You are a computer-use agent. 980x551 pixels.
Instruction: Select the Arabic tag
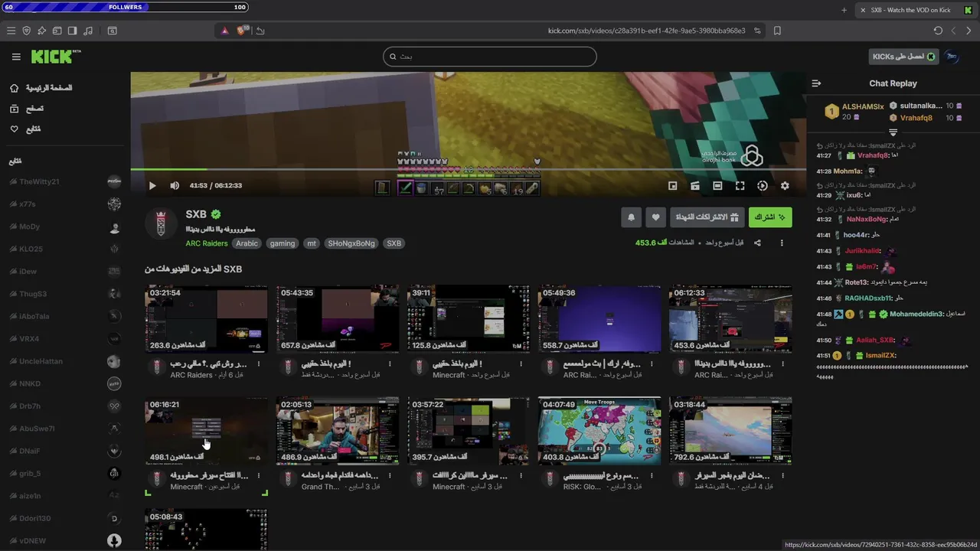[247, 243]
